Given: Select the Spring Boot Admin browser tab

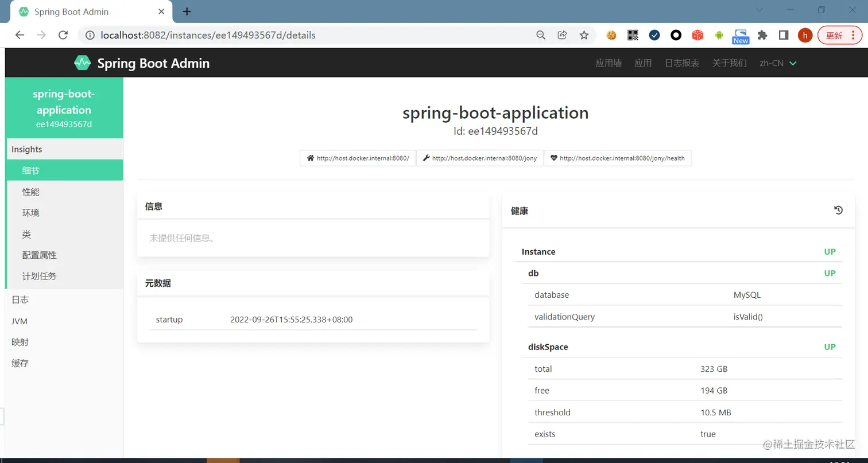Looking at the screenshot, I should (x=90, y=11).
